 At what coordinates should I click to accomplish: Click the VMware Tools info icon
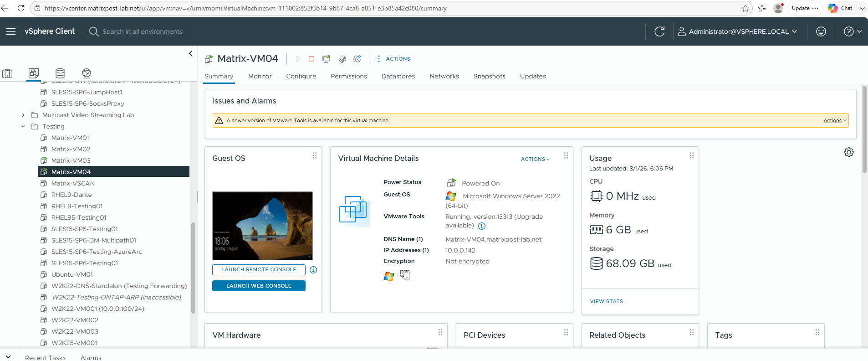[482, 226]
